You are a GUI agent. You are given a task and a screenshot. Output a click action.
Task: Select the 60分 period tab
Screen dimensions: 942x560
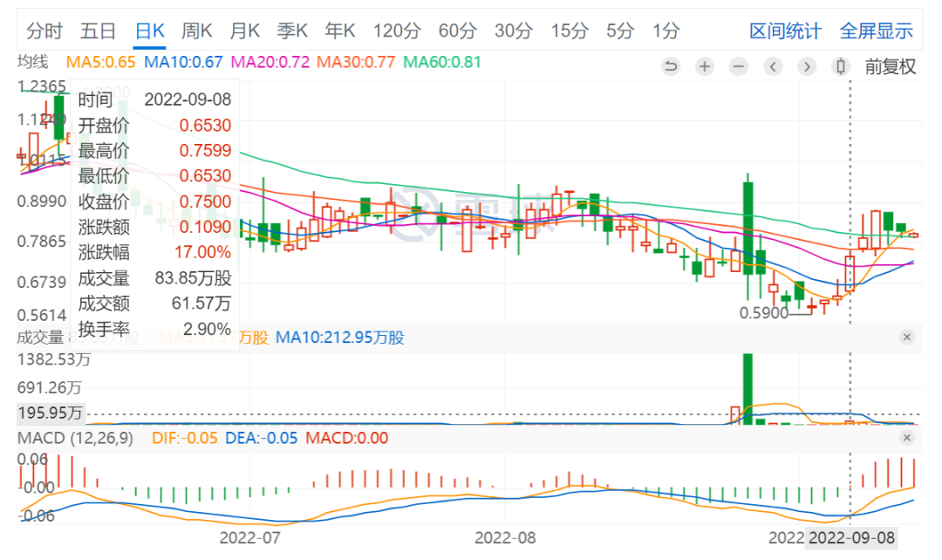[457, 31]
